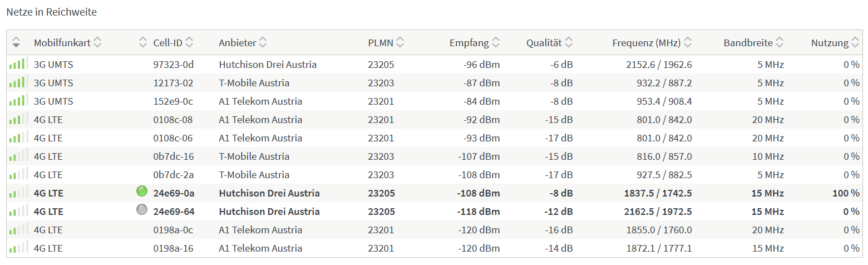This screenshot has height=265, width=868.
Task: Click weak signal icon for cell 0198a-16
Action: 18,248
